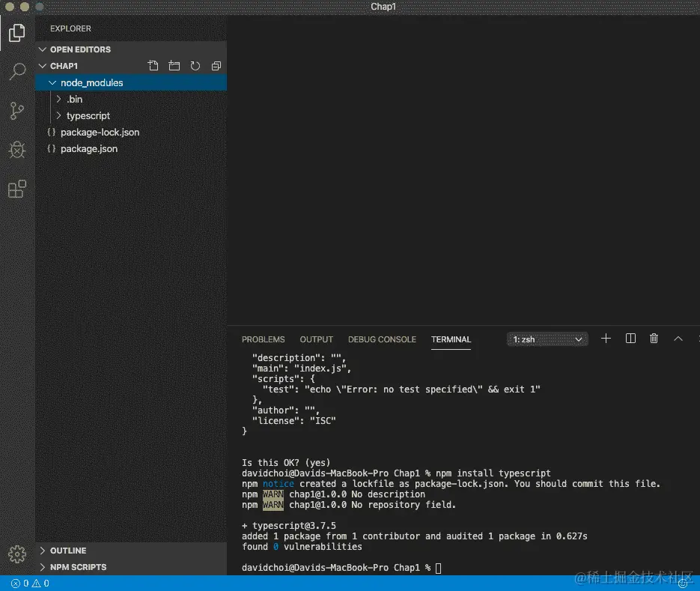
Task: Create a new file in CHAP1
Action: [x=153, y=66]
